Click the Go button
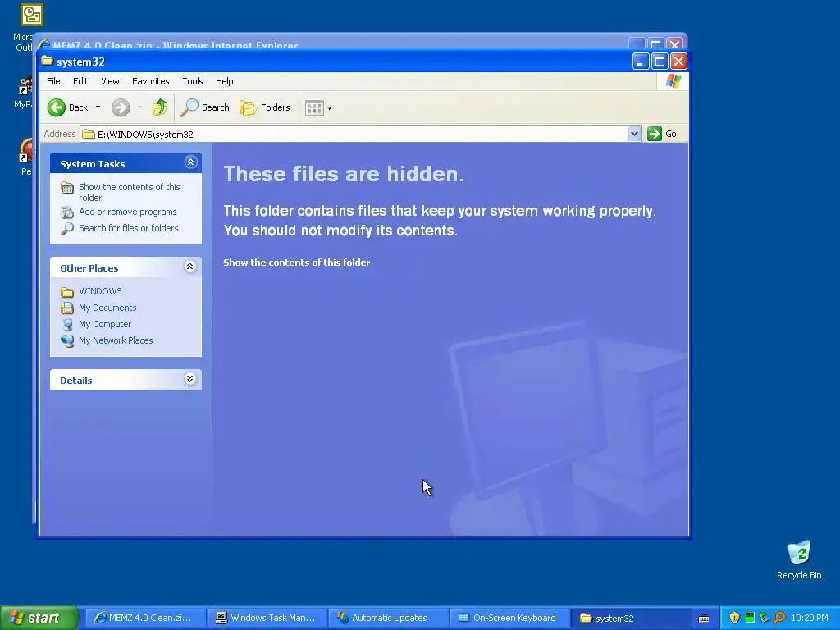This screenshot has height=630, width=840. (662, 134)
